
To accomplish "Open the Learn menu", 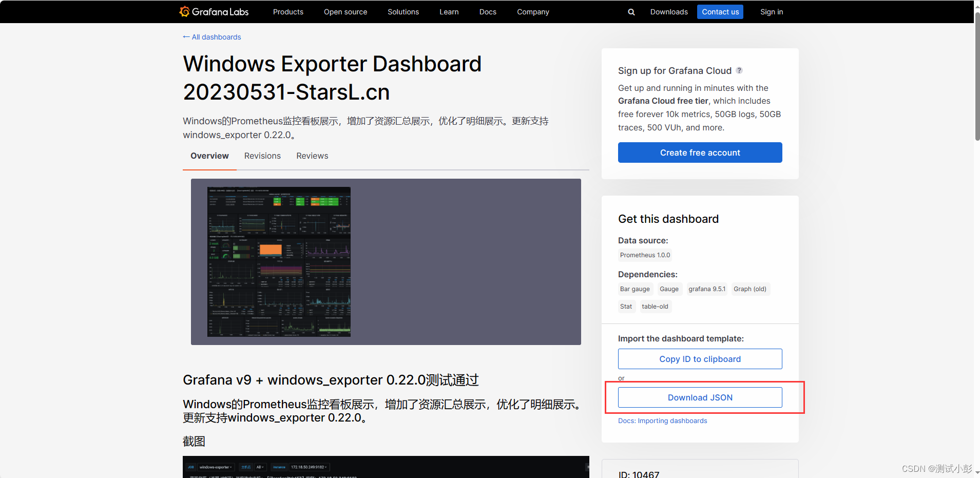I will 449,12.
